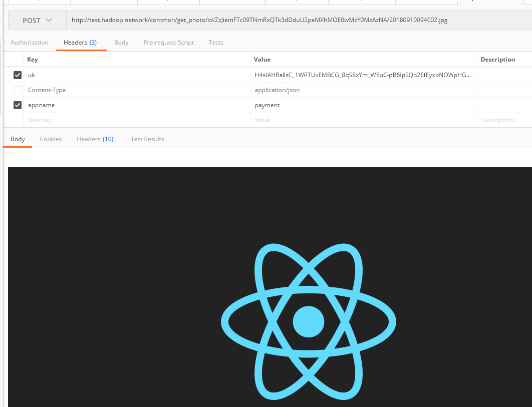Click the payment value cell
This screenshot has width=532, height=407.
pos(364,105)
